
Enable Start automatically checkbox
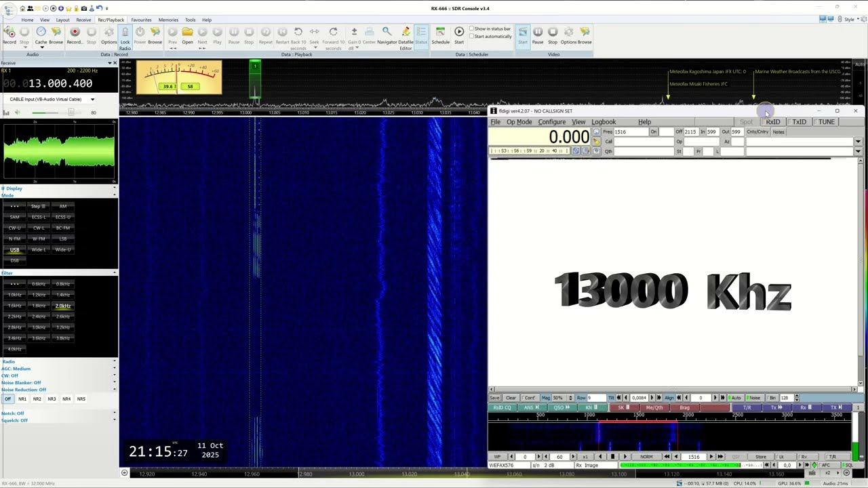(471, 36)
